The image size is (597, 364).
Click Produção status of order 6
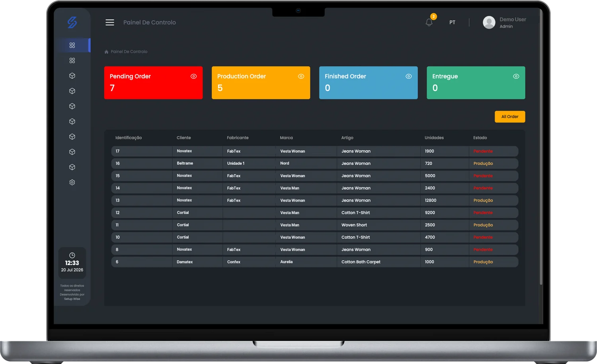(x=483, y=262)
